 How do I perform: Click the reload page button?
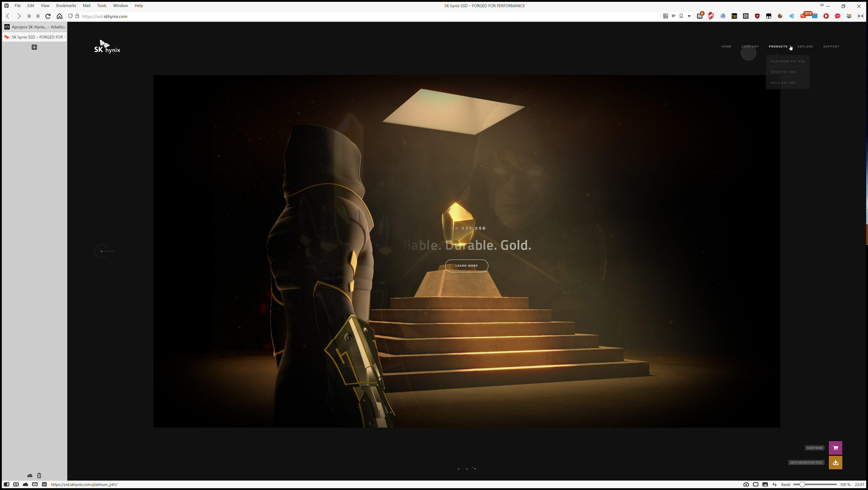pyautogui.click(x=48, y=16)
